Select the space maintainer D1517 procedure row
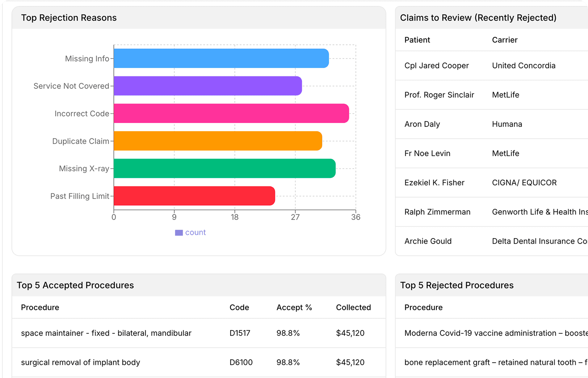The image size is (588, 378). pos(106,333)
